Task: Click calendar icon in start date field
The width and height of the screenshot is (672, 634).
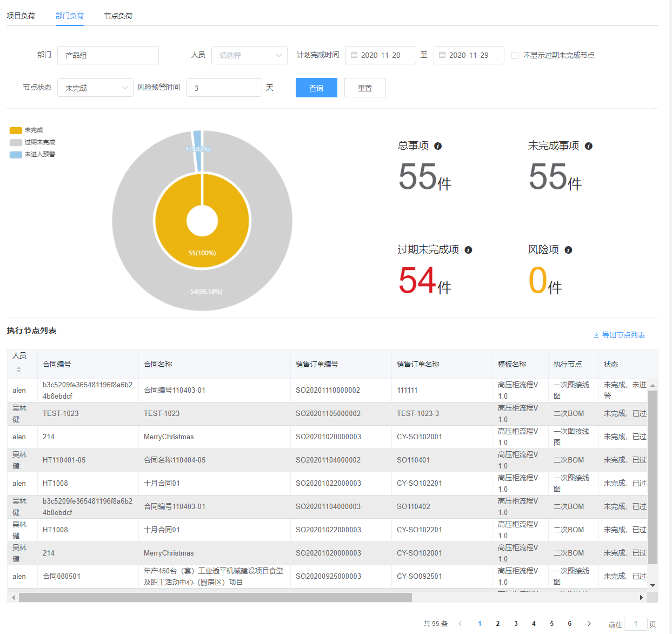Action: tap(354, 55)
